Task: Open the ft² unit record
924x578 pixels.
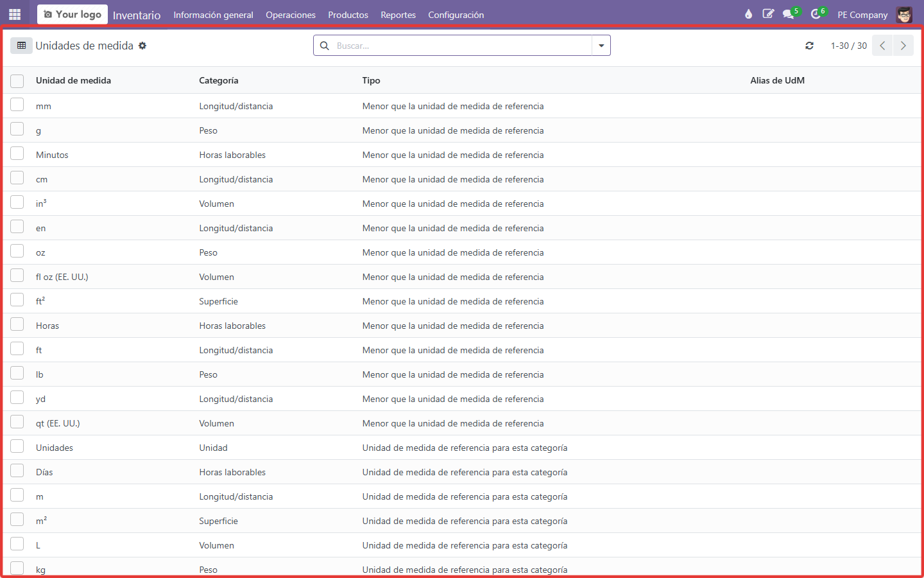Action: pos(40,301)
